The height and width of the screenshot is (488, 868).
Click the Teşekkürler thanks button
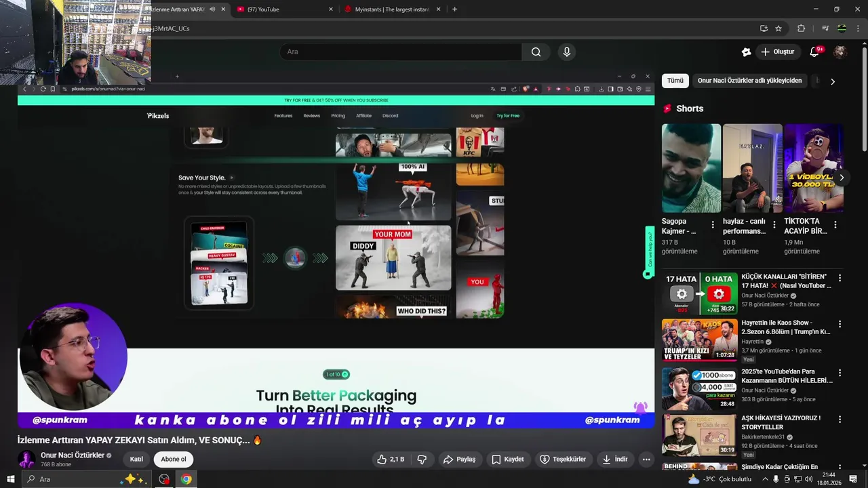562,459
